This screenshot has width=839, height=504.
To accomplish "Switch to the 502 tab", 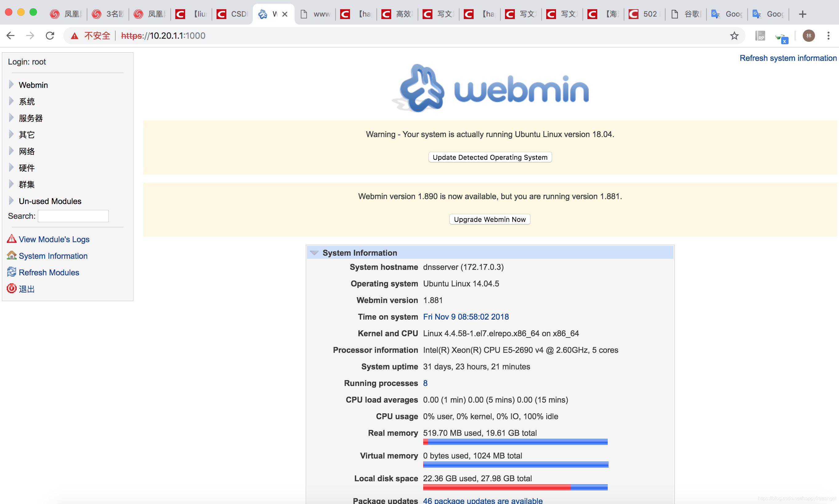I will 645,14.
